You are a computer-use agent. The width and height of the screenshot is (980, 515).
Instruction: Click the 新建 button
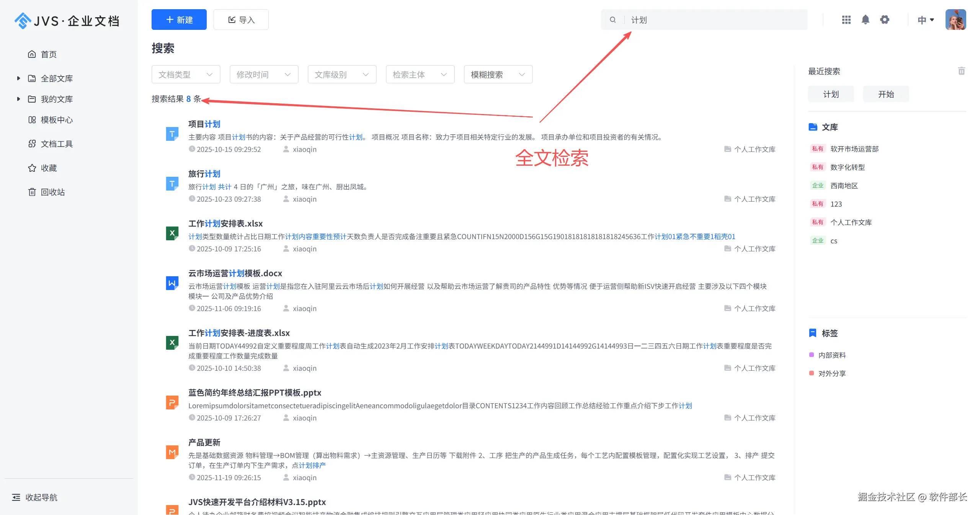click(179, 20)
